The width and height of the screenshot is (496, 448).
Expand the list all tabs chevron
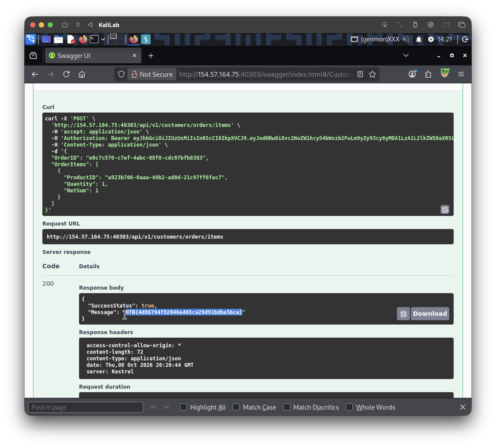[x=406, y=55]
